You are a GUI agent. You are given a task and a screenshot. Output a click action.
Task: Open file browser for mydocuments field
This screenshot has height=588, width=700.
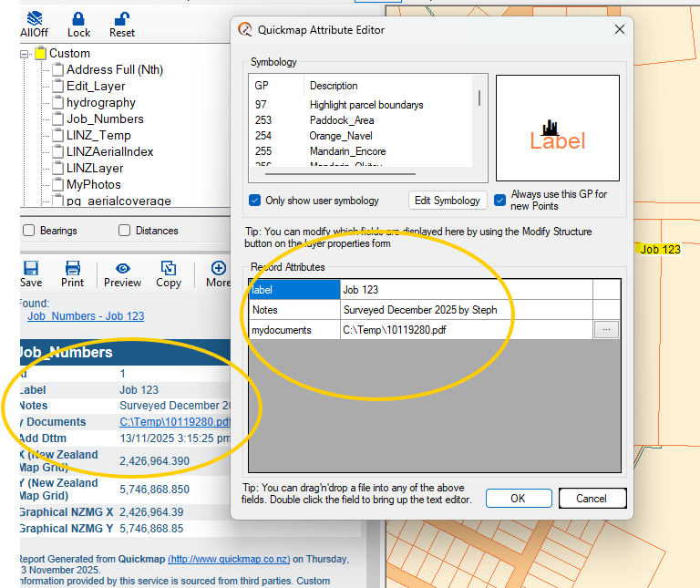606,331
